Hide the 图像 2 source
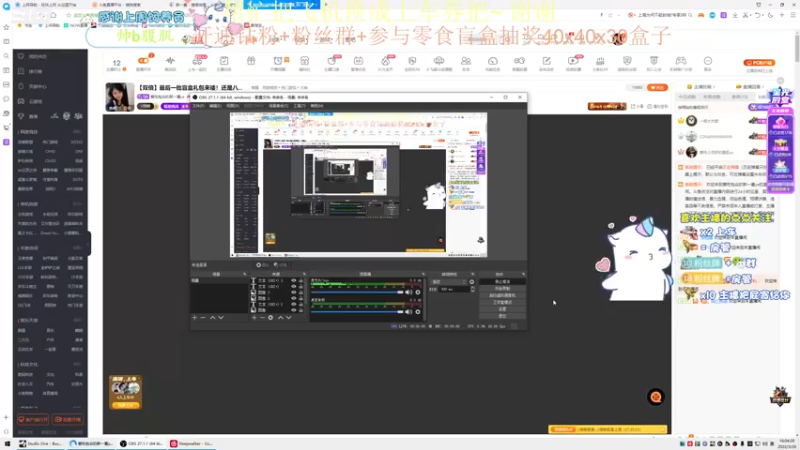The height and width of the screenshot is (450, 800). click(293, 298)
